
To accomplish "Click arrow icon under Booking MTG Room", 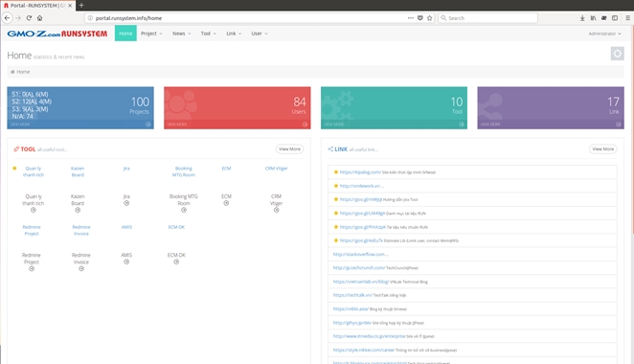I will (x=184, y=210).
